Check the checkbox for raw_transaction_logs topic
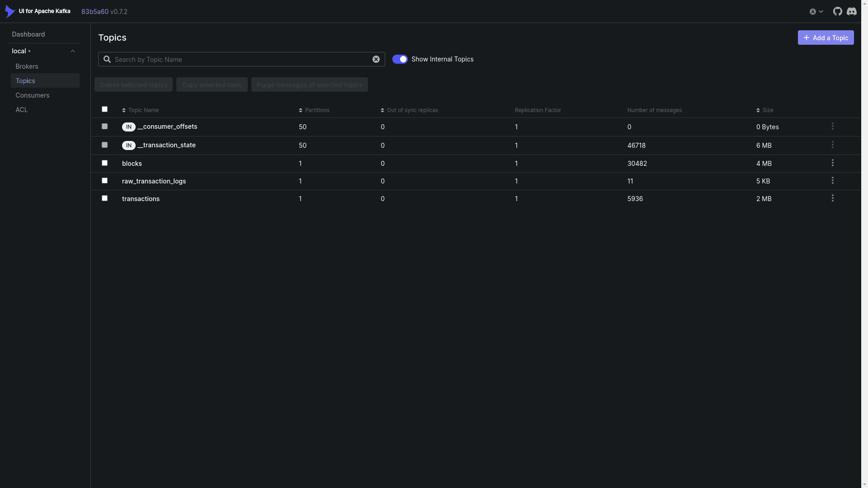 tap(104, 180)
